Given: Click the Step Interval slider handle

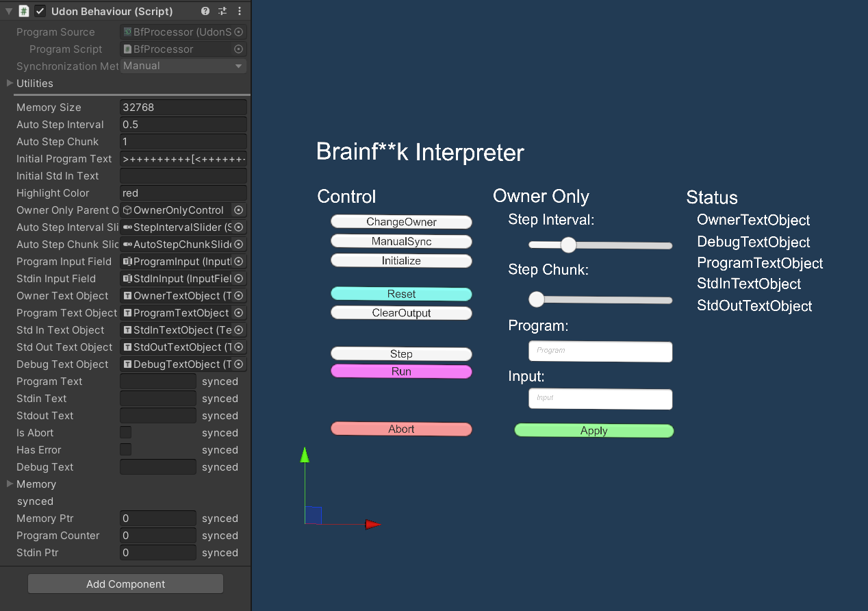Looking at the screenshot, I should pyautogui.click(x=568, y=245).
